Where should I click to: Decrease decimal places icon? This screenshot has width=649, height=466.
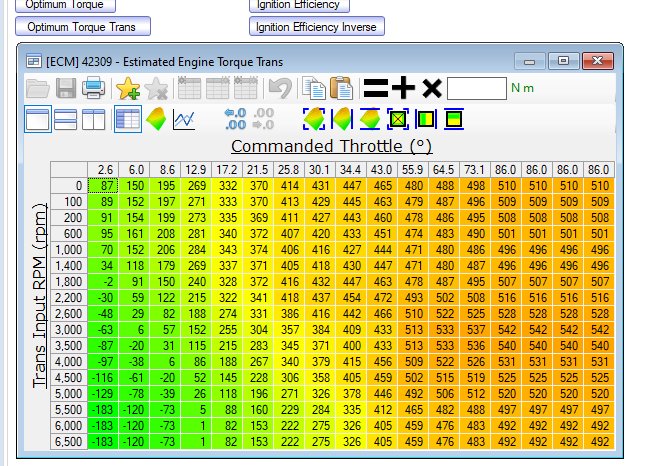point(263,119)
